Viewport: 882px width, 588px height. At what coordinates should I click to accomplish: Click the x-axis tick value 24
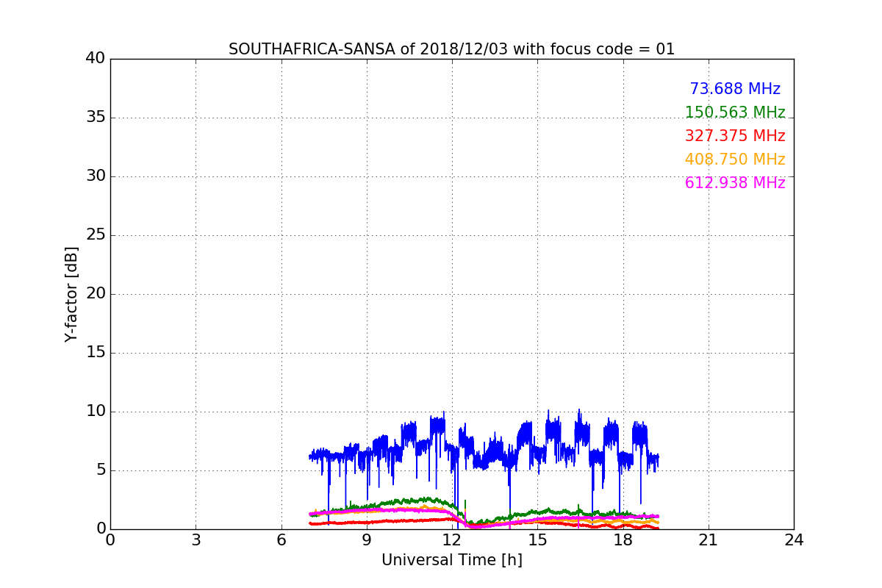[794, 540]
